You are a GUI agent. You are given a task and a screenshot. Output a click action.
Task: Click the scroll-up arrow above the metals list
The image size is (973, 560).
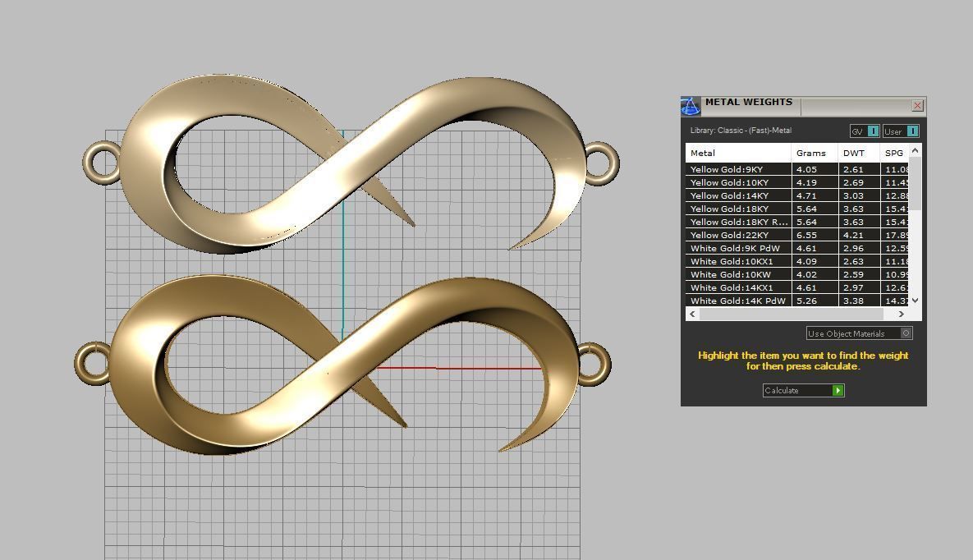click(x=914, y=150)
